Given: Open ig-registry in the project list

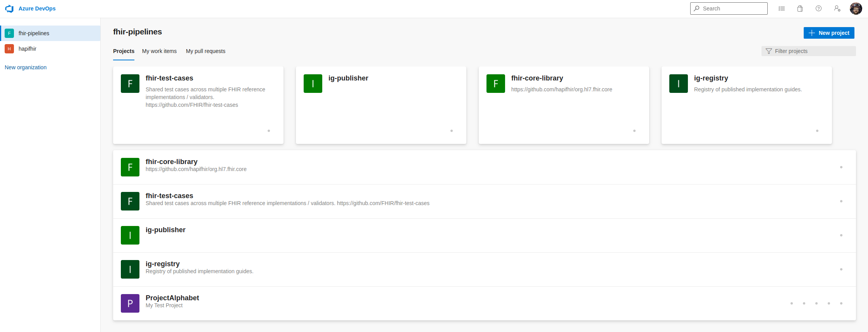Looking at the screenshot, I should click(x=163, y=264).
